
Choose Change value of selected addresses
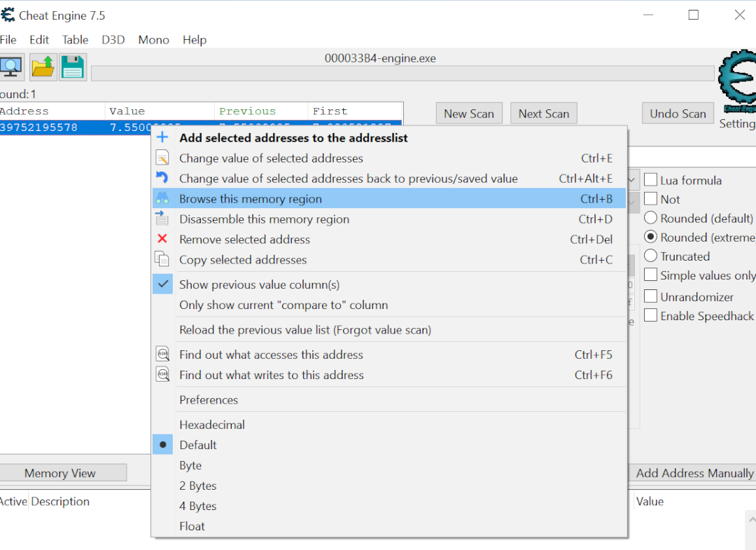pyautogui.click(x=389, y=158)
